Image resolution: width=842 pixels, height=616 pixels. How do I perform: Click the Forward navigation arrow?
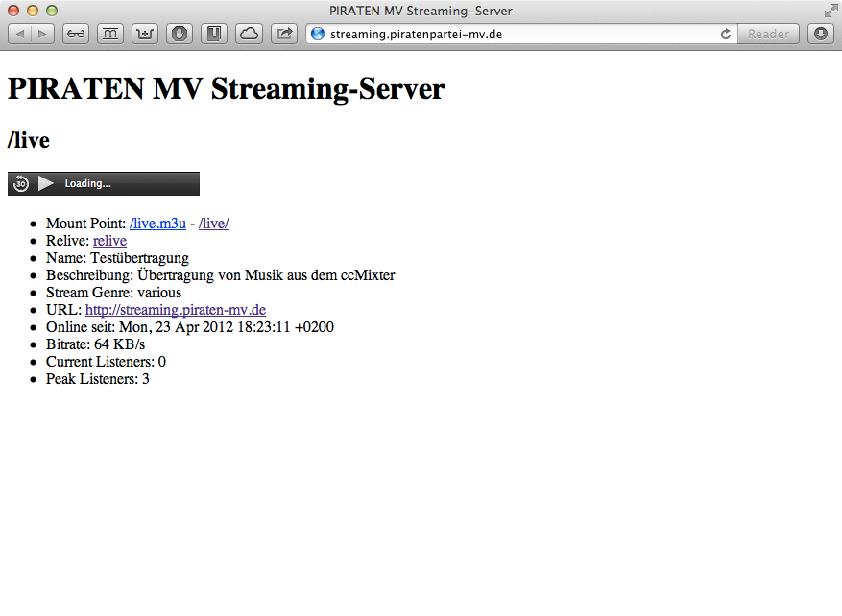(43, 34)
